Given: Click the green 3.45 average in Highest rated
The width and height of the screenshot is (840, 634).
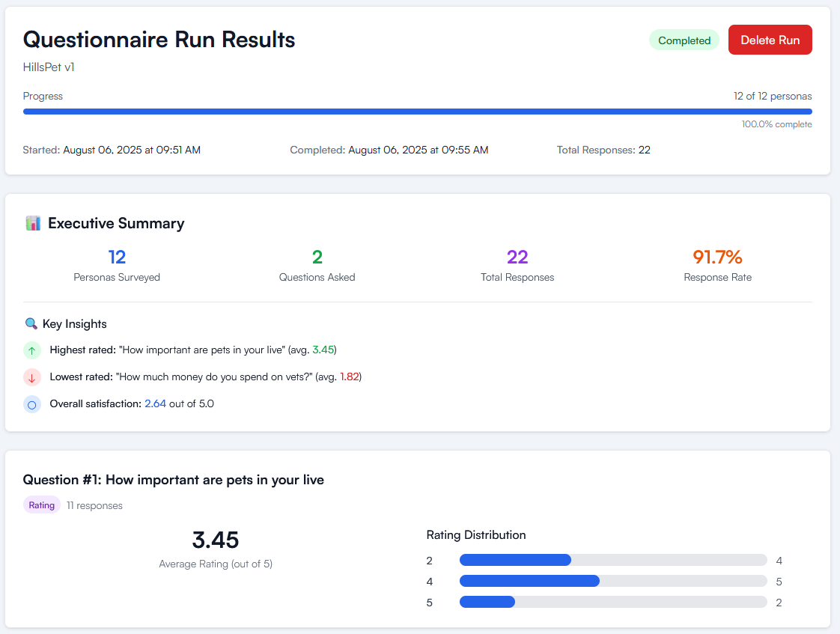Looking at the screenshot, I should 323,350.
